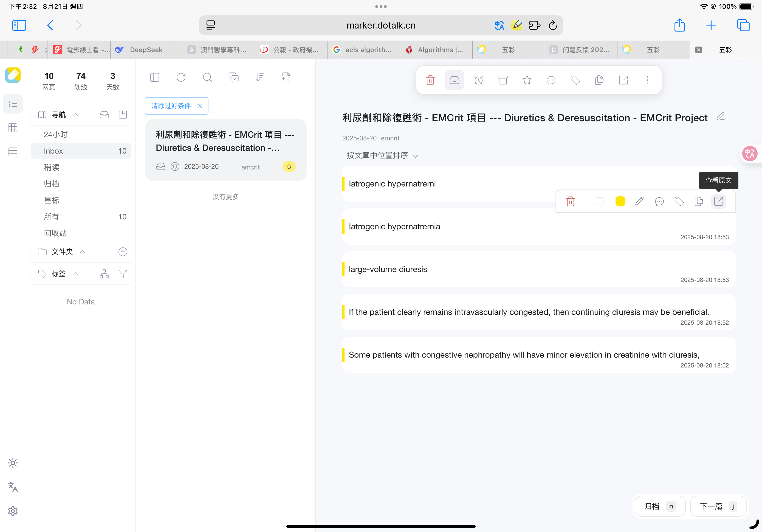This screenshot has height=532, width=762.
Task: Click 归档 button at bottom right
Action: tap(660, 506)
